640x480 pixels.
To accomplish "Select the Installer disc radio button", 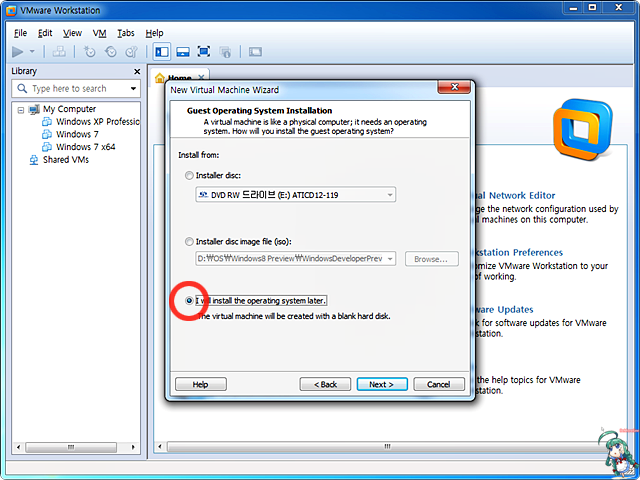I will pyautogui.click(x=189, y=176).
